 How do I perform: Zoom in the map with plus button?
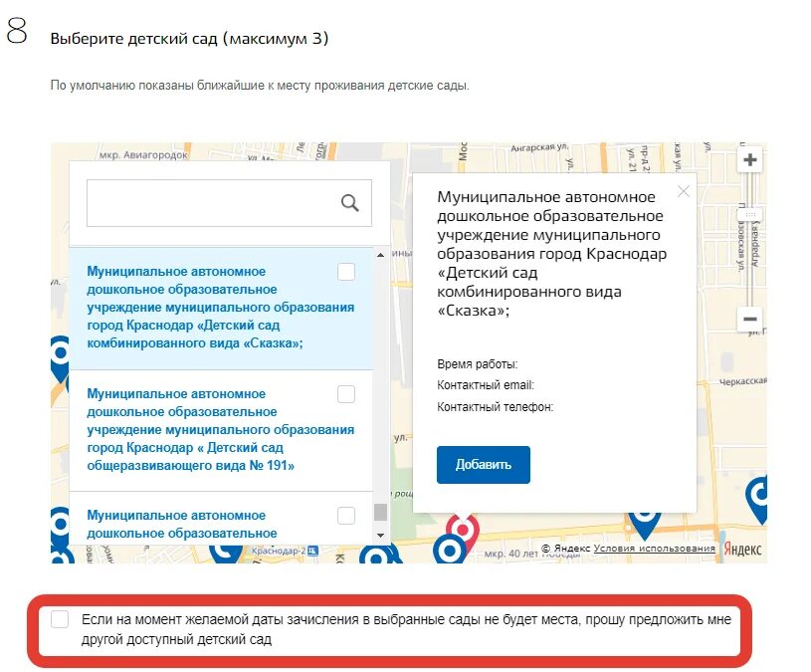pos(750,160)
